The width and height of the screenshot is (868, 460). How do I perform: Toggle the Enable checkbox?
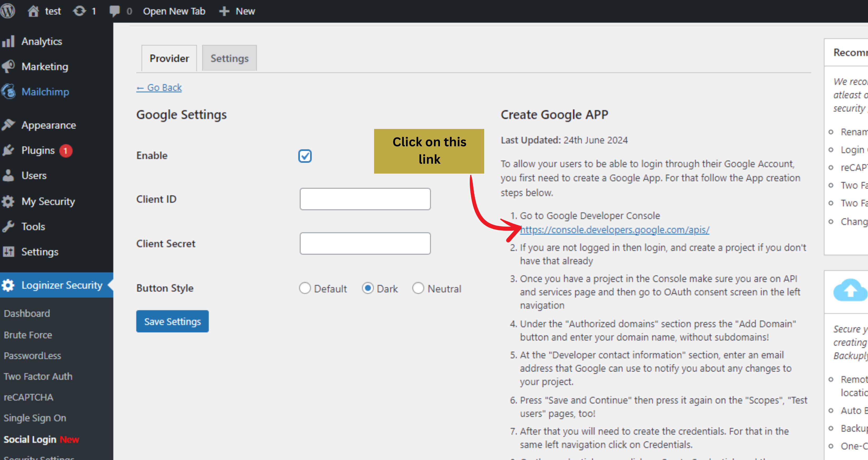[x=305, y=156]
